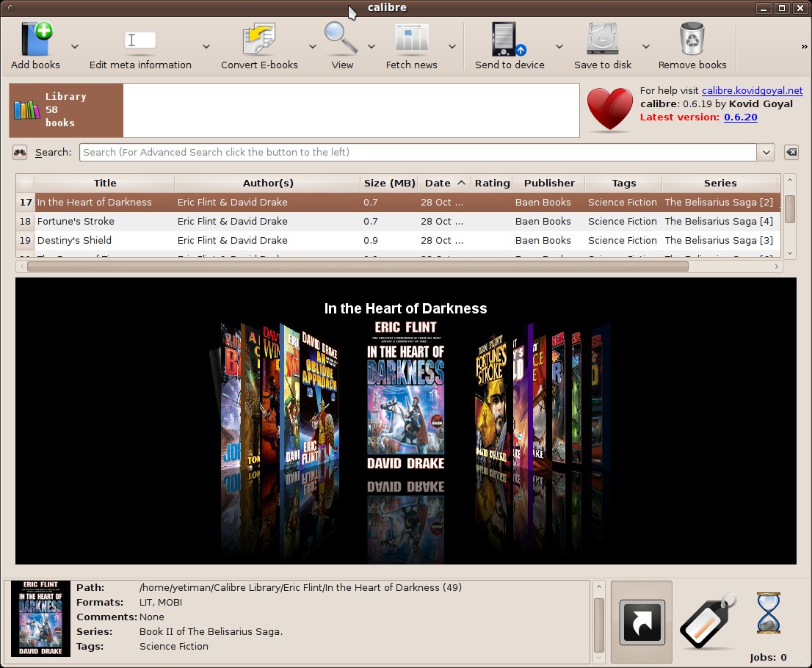Open the search history dropdown arrow
Image resolution: width=812 pixels, height=668 pixels.
(766, 153)
